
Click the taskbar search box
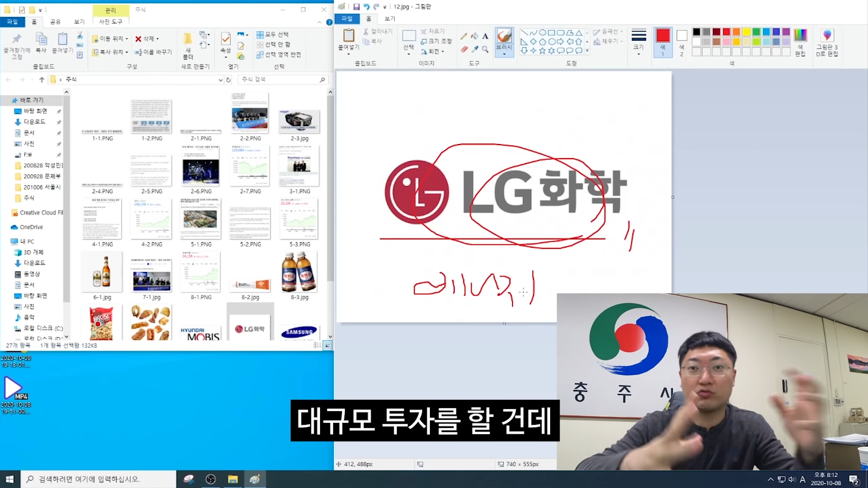coord(98,479)
